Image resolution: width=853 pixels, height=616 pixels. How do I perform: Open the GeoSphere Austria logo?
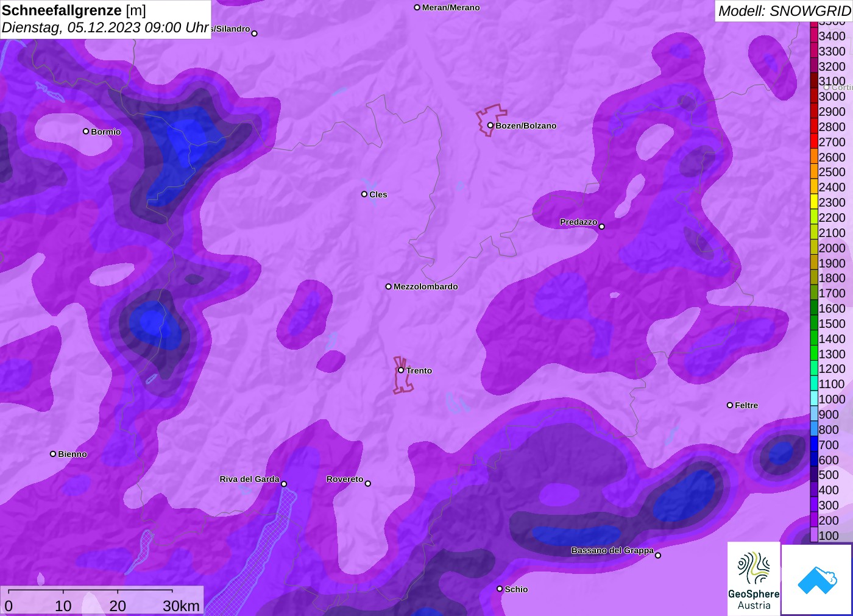click(754, 578)
